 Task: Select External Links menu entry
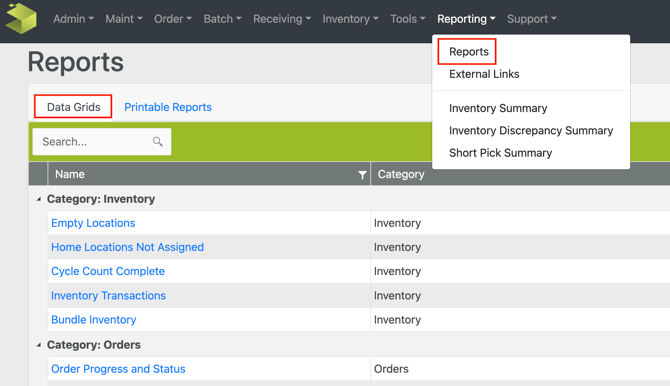(484, 74)
